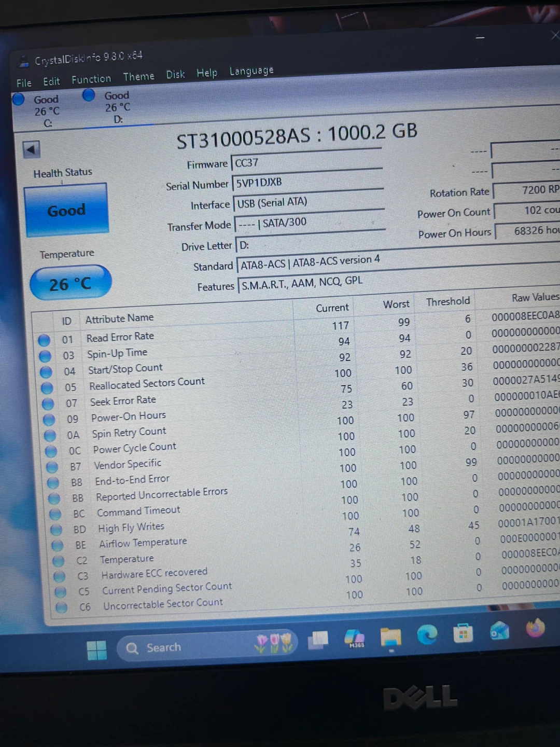Open the Theme menu
The height and width of the screenshot is (747, 560).
click(x=138, y=77)
